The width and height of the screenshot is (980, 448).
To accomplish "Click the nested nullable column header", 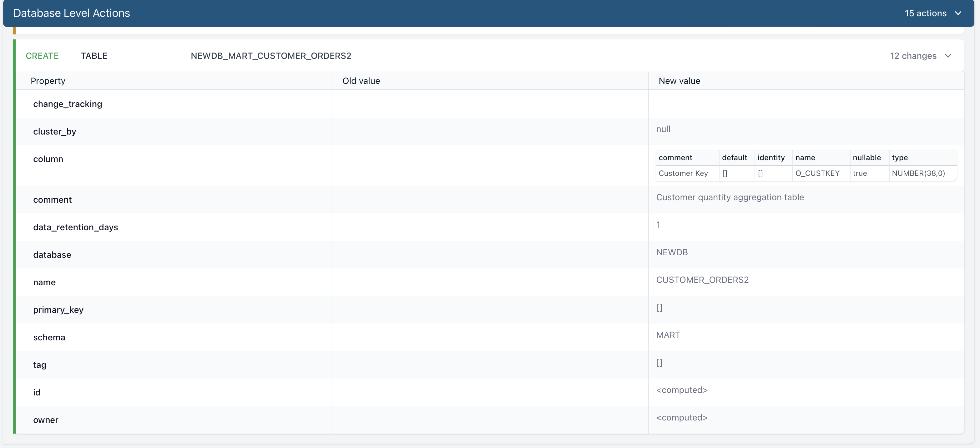I will [866, 158].
